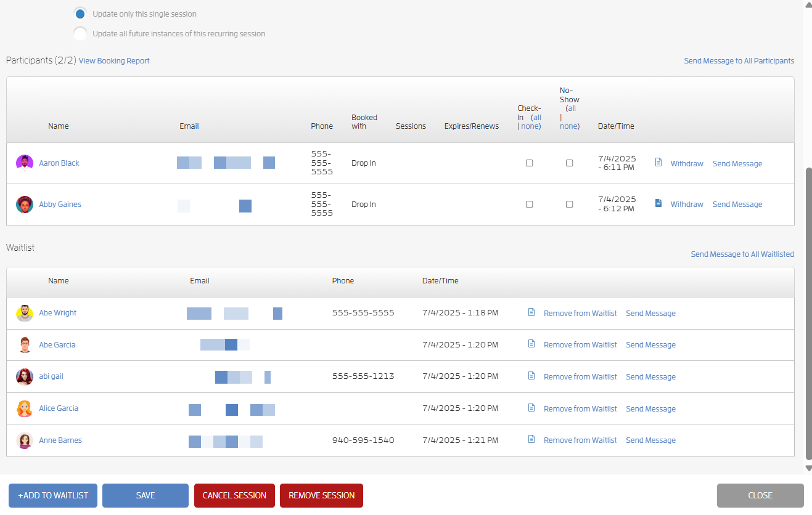Open View Booking Report link
Image resolution: width=812 pixels, height=515 pixels.
point(114,61)
